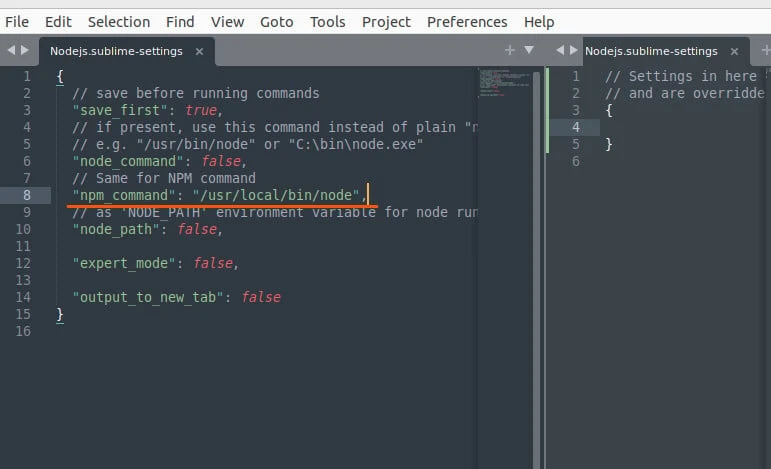Close the left Nodejs.sublime-settings tab

(x=199, y=51)
